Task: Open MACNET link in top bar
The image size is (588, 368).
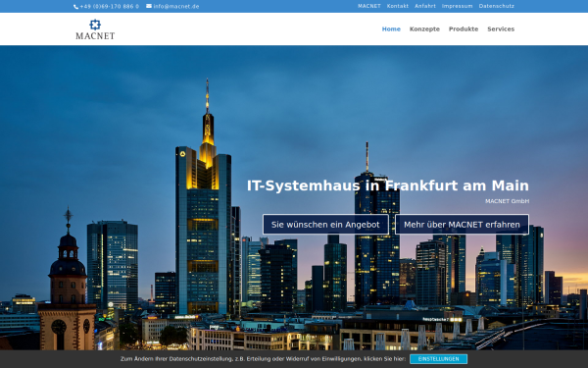Action: (369, 6)
